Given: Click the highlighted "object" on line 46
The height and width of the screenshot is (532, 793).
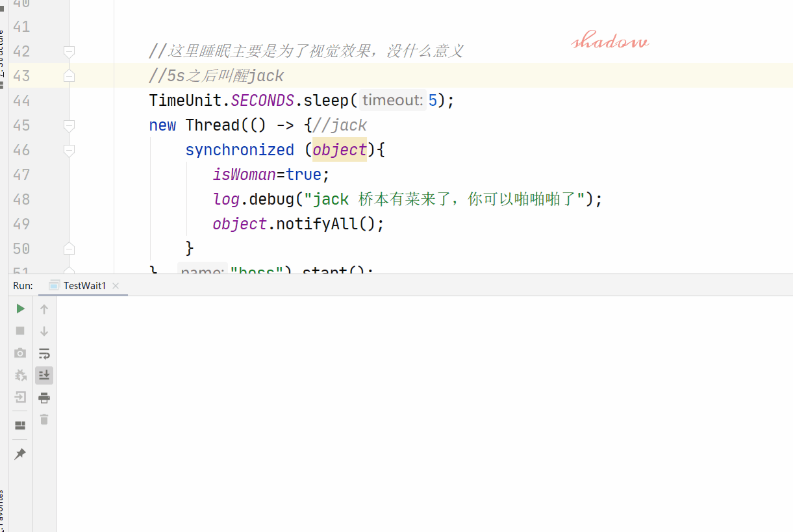Looking at the screenshot, I should tap(340, 150).
